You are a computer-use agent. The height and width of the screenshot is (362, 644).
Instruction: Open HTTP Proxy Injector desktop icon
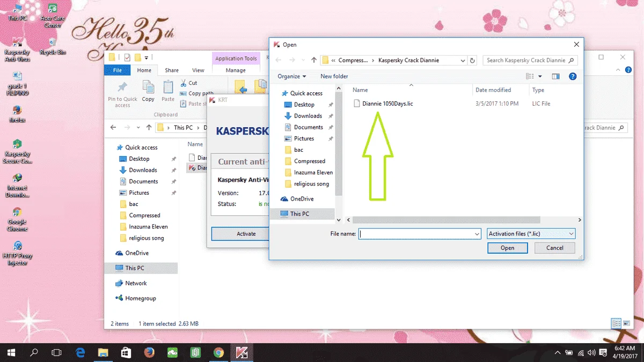pos(17,253)
